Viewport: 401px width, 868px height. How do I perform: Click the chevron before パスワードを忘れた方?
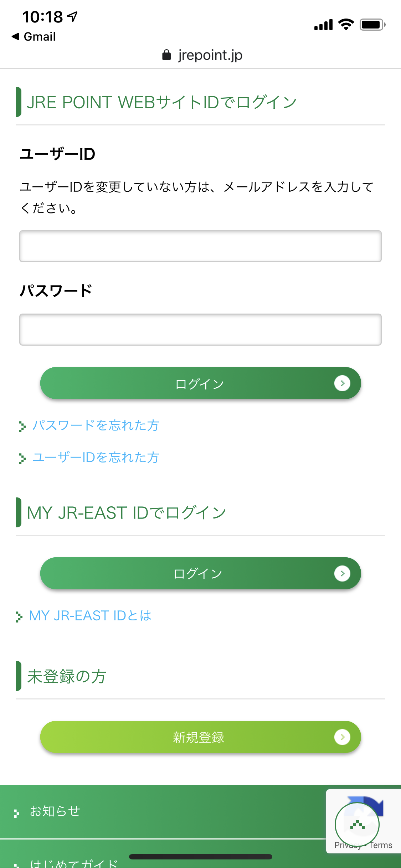(22, 426)
